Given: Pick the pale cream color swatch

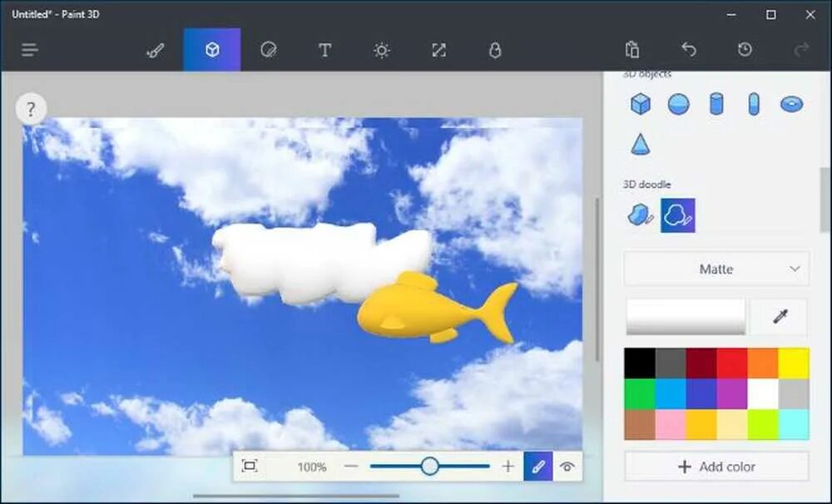Looking at the screenshot, I should tap(731, 424).
